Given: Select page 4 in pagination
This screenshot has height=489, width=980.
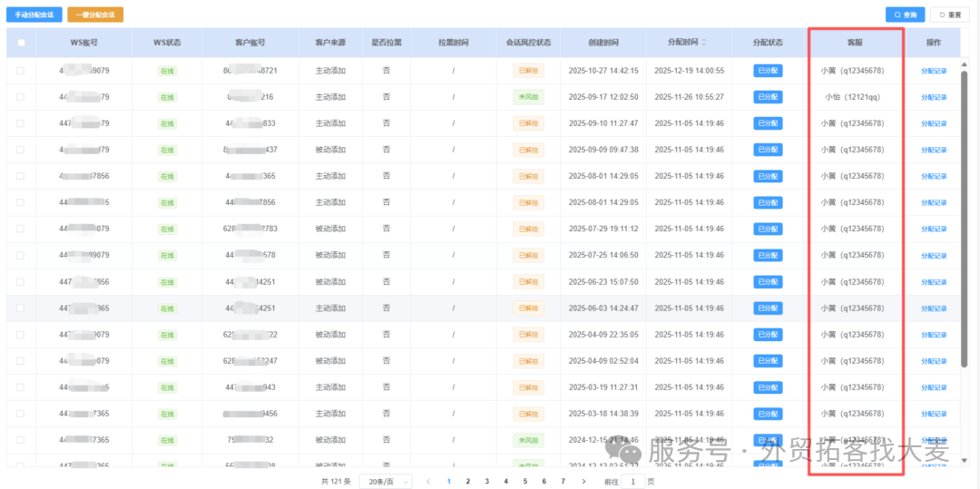Looking at the screenshot, I should [505, 482].
